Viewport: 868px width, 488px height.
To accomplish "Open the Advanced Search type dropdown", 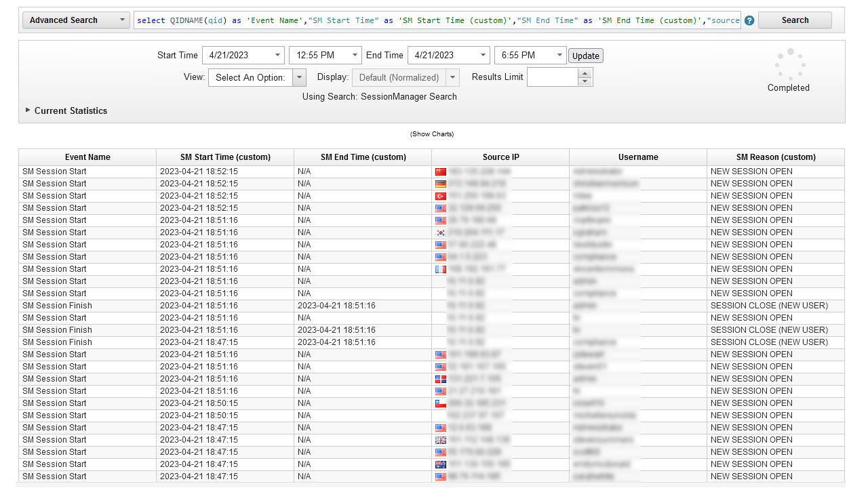I will click(x=76, y=20).
